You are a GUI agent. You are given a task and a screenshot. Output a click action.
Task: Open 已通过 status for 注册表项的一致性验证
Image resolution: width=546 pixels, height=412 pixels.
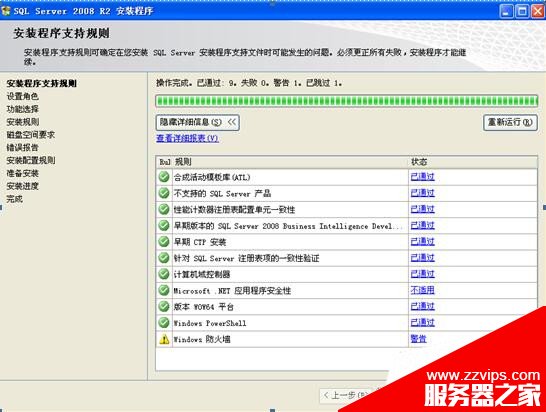coord(422,258)
